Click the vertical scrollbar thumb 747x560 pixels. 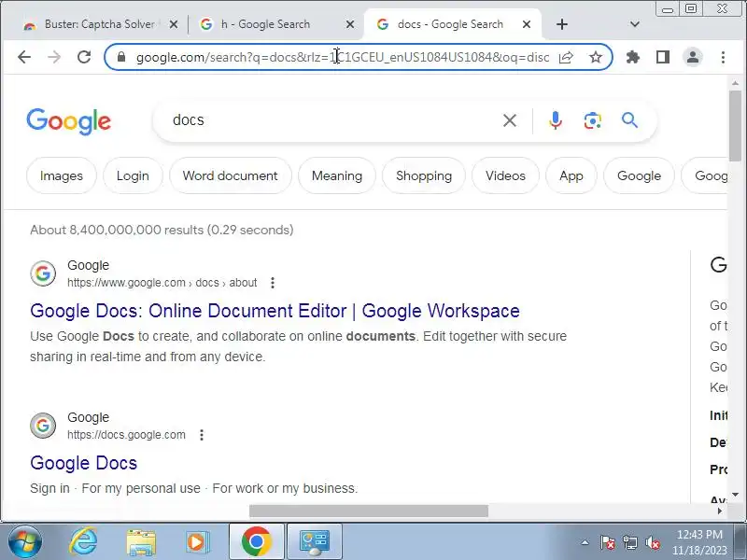(735, 125)
